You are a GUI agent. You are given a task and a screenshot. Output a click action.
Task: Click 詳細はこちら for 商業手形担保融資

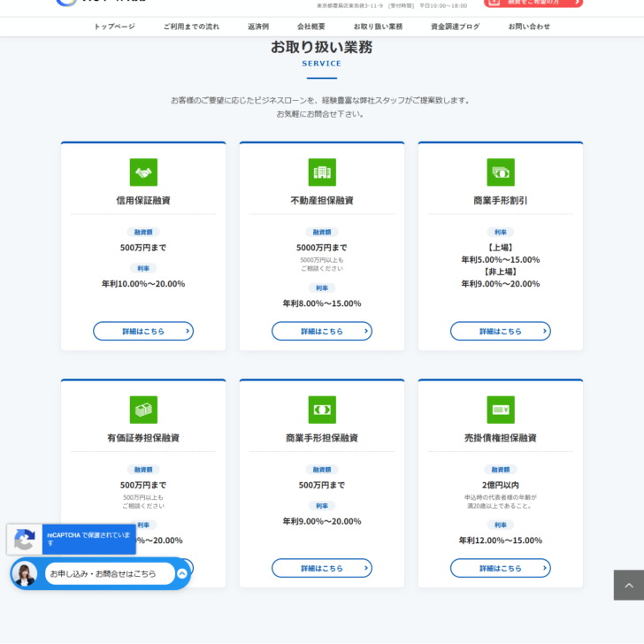pyautogui.click(x=322, y=568)
